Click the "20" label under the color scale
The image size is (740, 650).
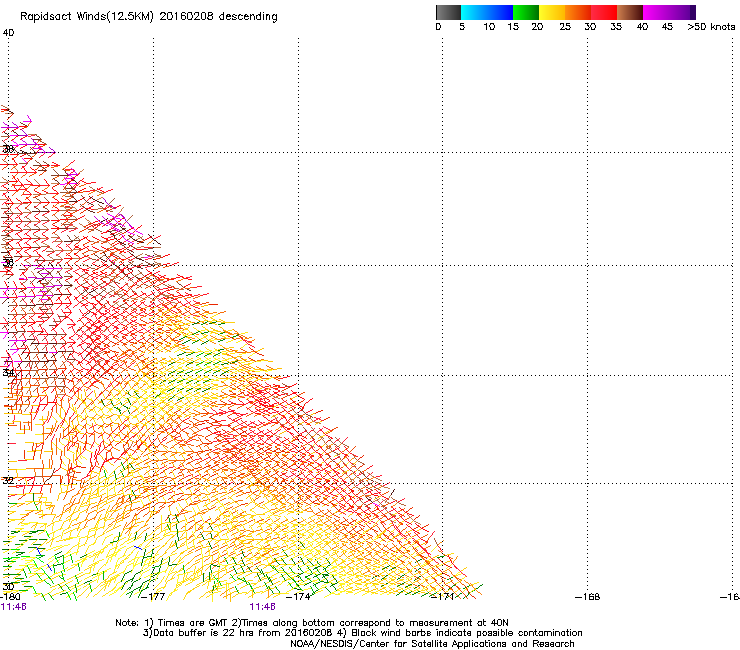click(537, 27)
